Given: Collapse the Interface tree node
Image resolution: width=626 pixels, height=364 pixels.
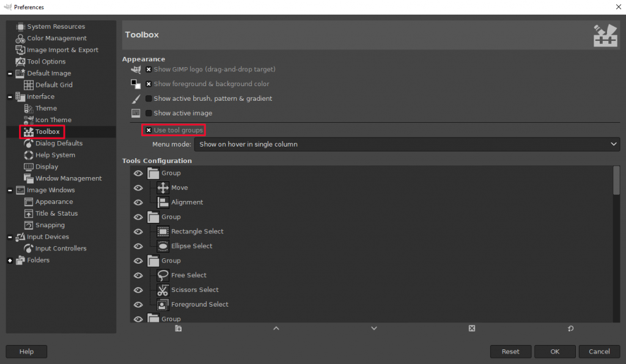Looking at the screenshot, I should [x=10, y=97].
